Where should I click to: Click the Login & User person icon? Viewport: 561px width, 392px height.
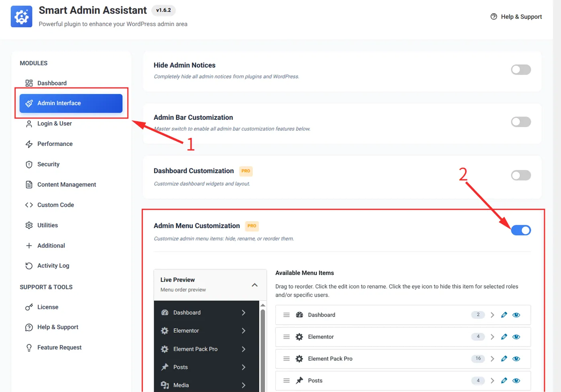pos(29,124)
